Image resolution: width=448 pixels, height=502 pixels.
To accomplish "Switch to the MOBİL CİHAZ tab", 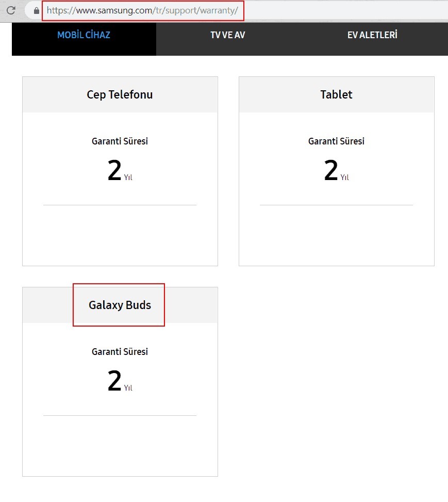I will 84,35.
